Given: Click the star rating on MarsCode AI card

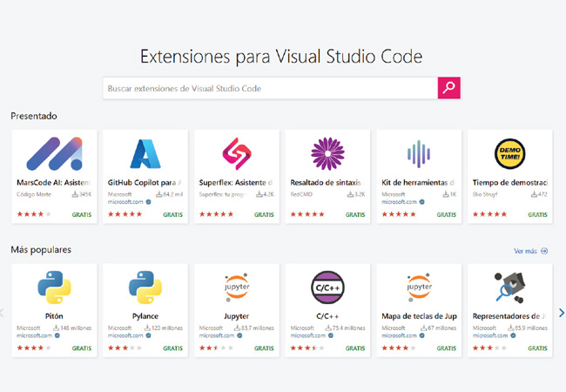Looking at the screenshot, I should pos(34,214).
